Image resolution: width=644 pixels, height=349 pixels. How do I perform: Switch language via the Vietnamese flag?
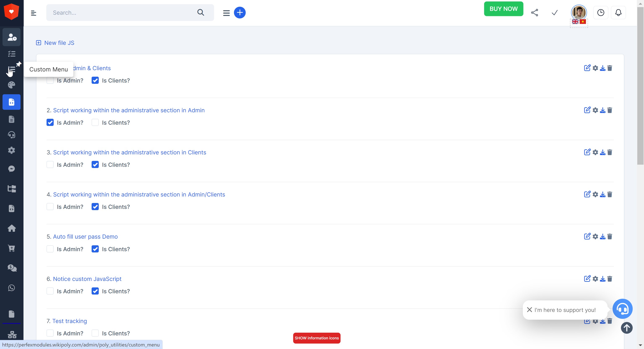(x=583, y=22)
